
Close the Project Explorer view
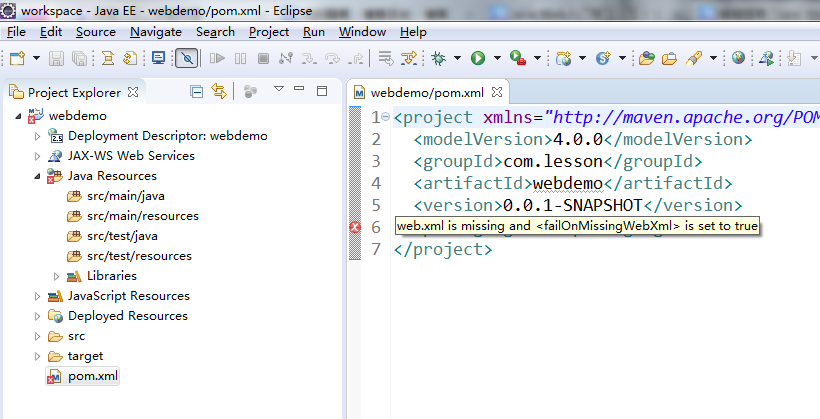click(133, 92)
